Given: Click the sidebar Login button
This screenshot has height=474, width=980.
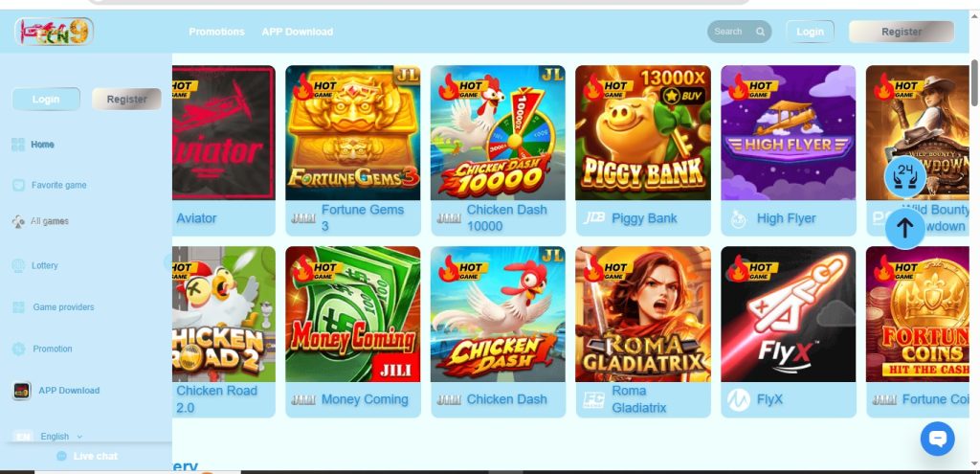Looking at the screenshot, I should coord(46,99).
